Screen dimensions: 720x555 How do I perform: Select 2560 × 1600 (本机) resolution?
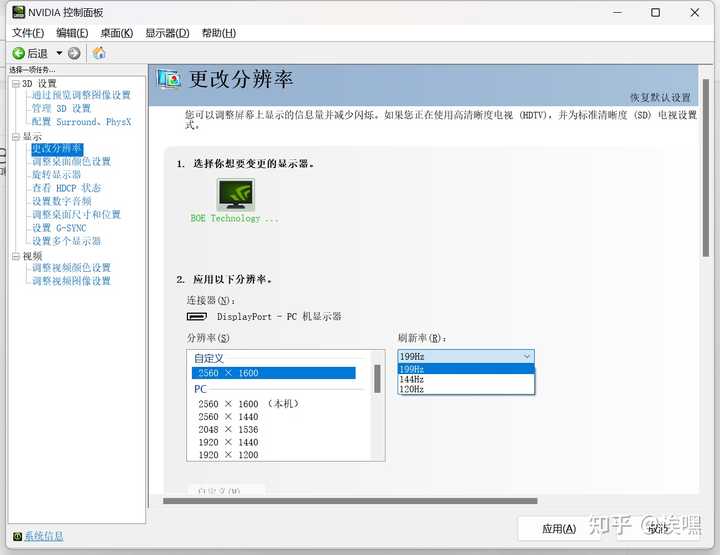248,404
